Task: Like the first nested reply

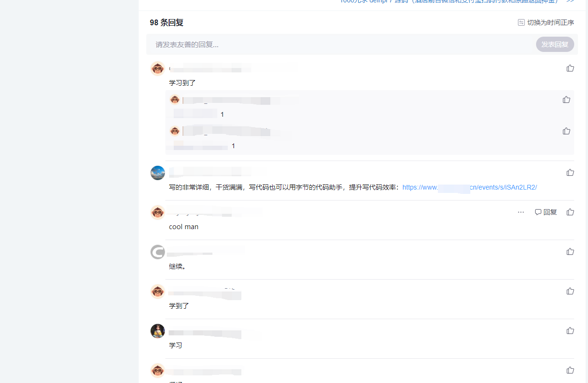Action: pos(566,100)
